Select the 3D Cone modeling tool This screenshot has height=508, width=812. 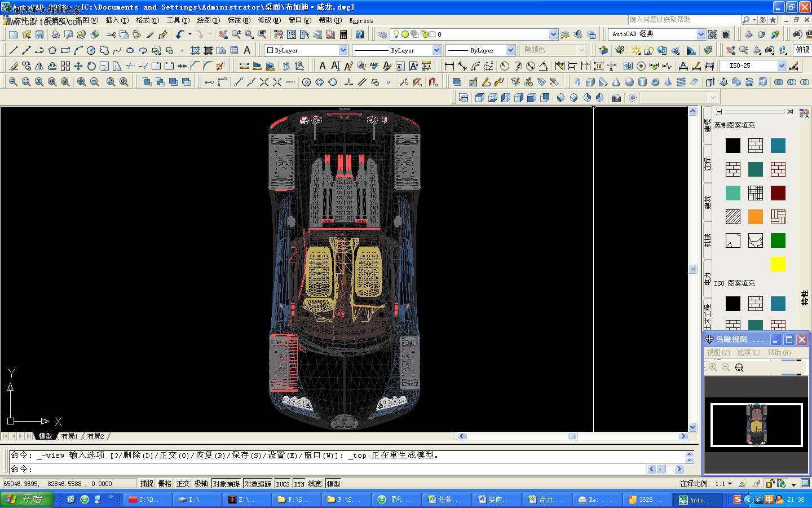[x=616, y=82]
